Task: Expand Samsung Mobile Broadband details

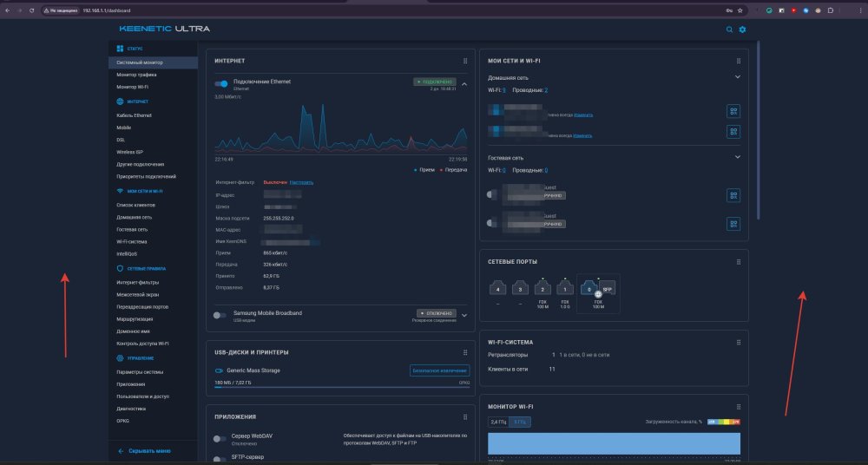Action: [464, 316]
